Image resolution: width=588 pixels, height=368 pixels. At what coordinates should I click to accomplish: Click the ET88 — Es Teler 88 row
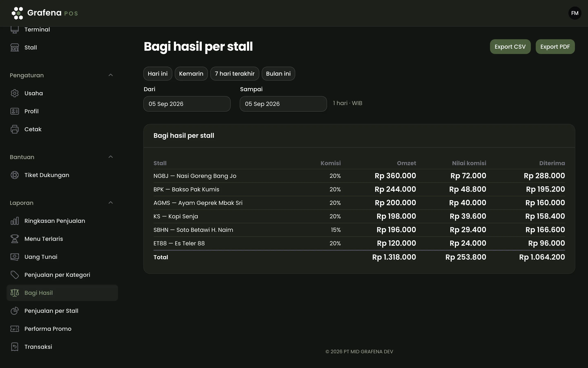tap(359, 243)
